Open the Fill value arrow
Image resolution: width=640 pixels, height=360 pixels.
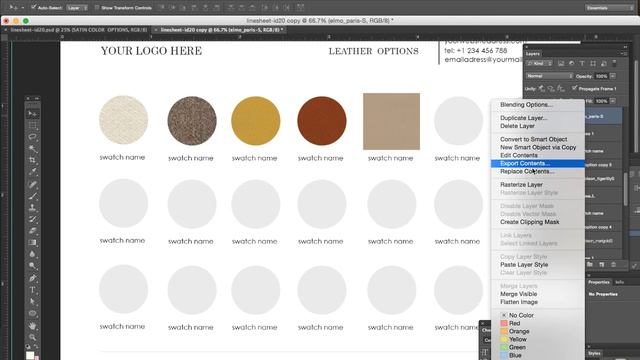(613, 101)
